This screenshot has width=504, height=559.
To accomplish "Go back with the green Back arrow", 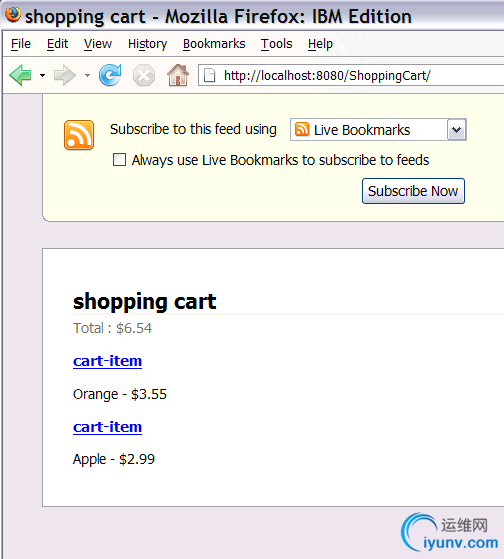I will 21,75.
